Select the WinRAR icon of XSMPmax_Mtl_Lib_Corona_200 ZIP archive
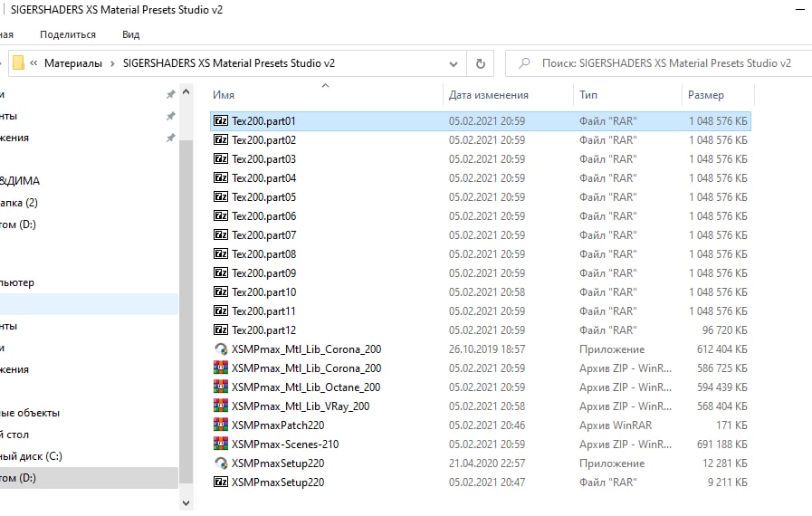Image resolution: width=812 pixels, height=516 pixels. (x=221, y=368)
